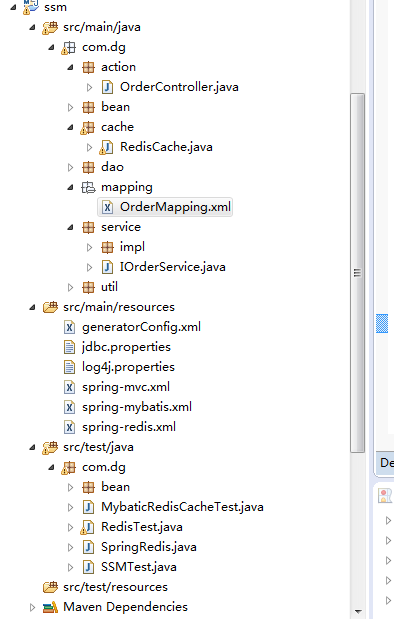Click the cache package icon
394x619 pixels.
tap(87, 128)
